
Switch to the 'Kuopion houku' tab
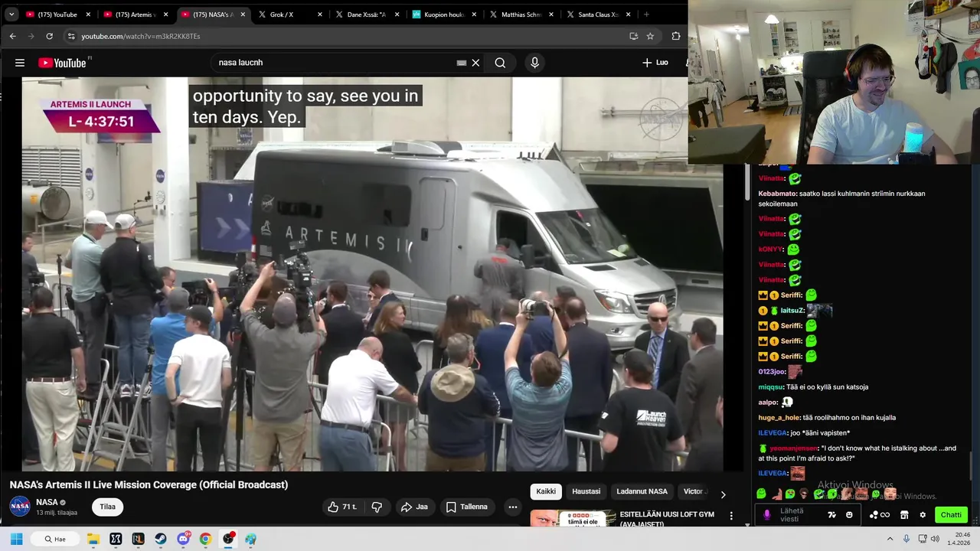click(444, 15)
